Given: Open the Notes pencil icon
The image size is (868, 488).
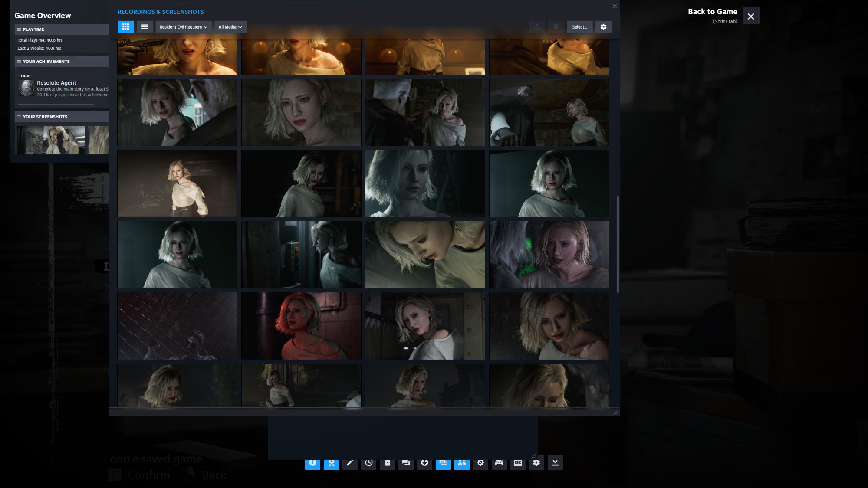Looking at the screenshot, I should [350, 463].
